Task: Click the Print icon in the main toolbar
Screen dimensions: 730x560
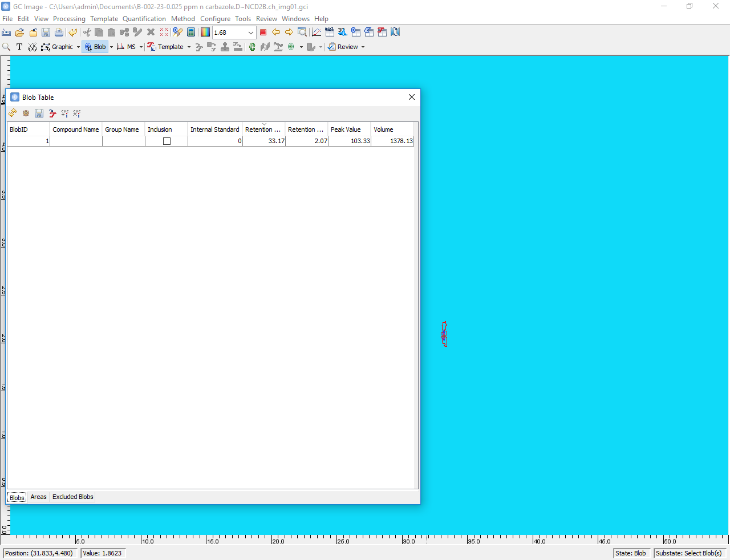Action: 59,33
